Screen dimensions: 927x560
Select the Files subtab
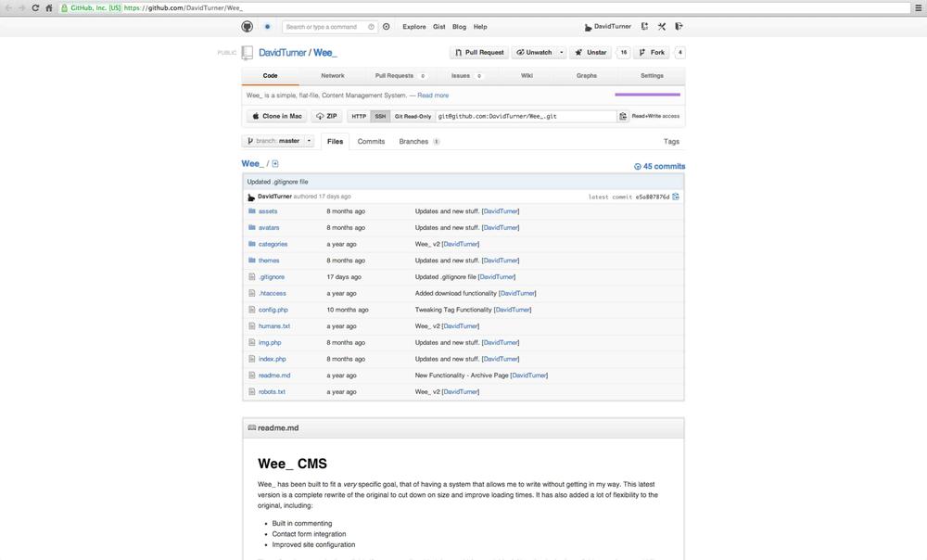(x=336, y=141)
